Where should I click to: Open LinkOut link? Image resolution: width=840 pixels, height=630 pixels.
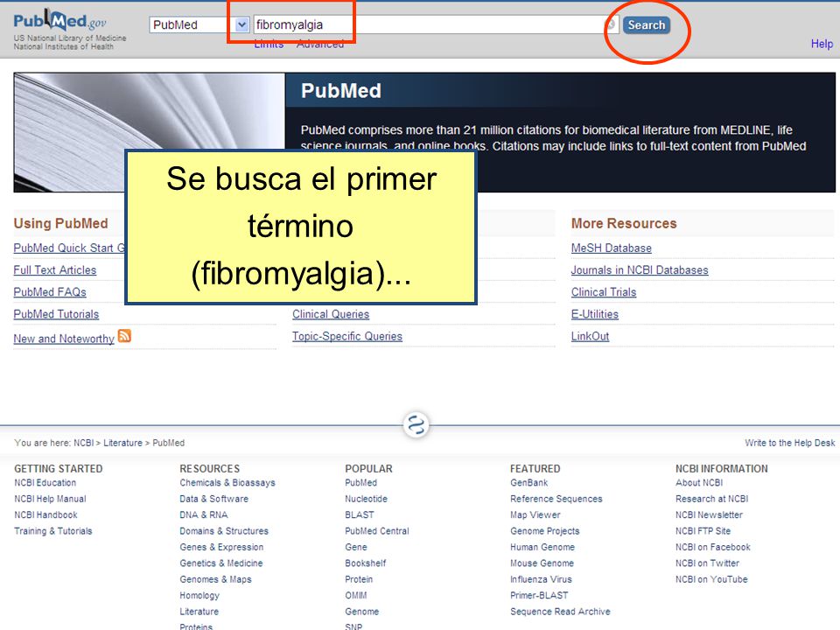590,336
